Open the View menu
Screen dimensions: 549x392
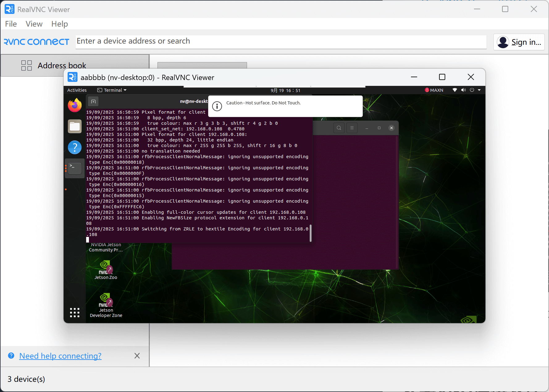click(34, 24)
